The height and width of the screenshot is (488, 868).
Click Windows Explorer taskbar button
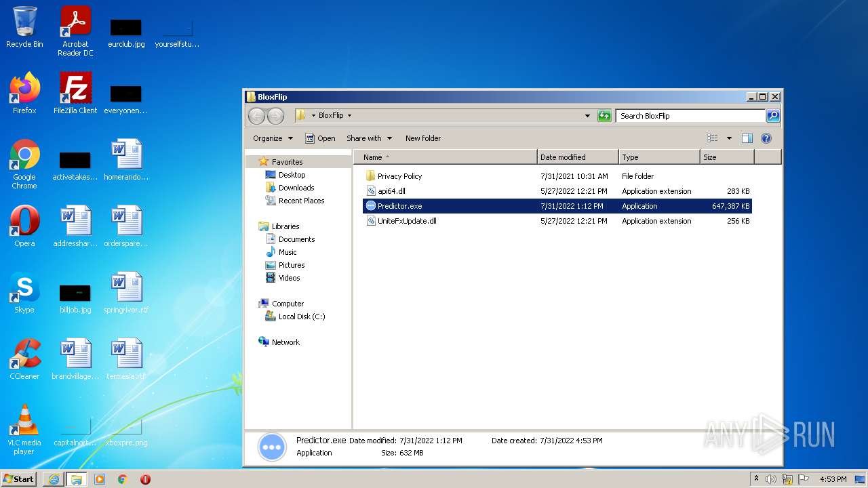(76, 479)
